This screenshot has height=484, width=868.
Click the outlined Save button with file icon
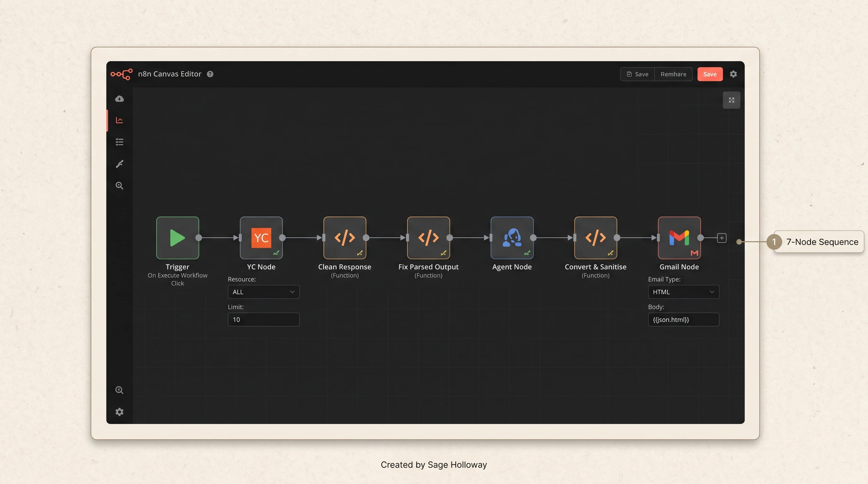[637, 74]
